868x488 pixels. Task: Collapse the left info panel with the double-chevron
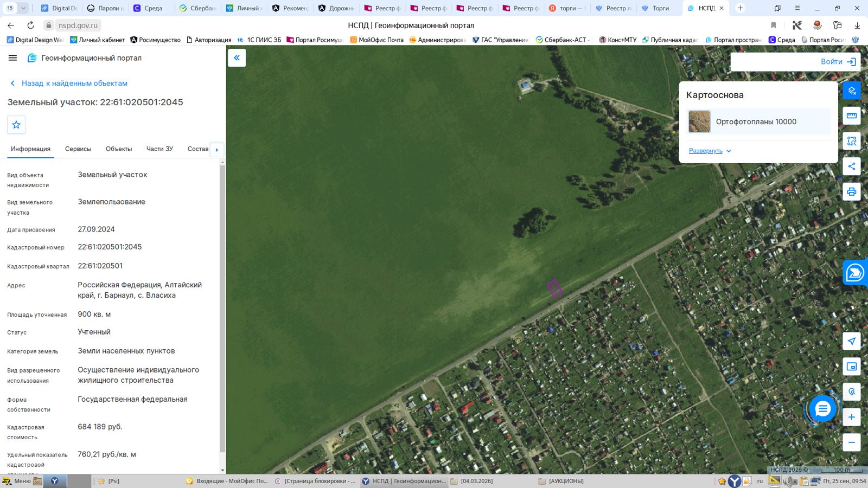coord(237,58)
